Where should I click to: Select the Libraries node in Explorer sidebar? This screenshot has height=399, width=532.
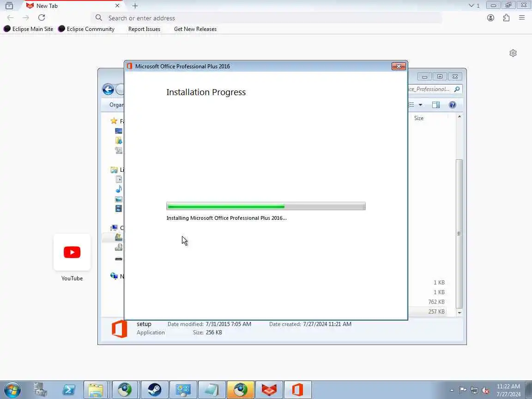[x=117, y=169]
